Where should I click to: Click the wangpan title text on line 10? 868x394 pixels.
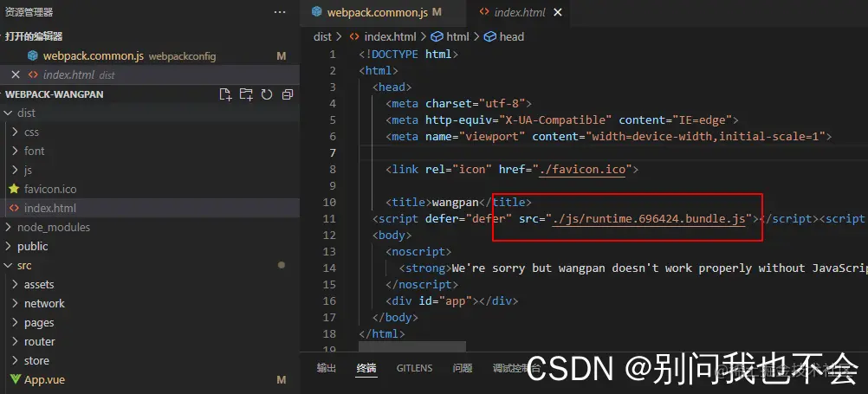pos(455,202)
